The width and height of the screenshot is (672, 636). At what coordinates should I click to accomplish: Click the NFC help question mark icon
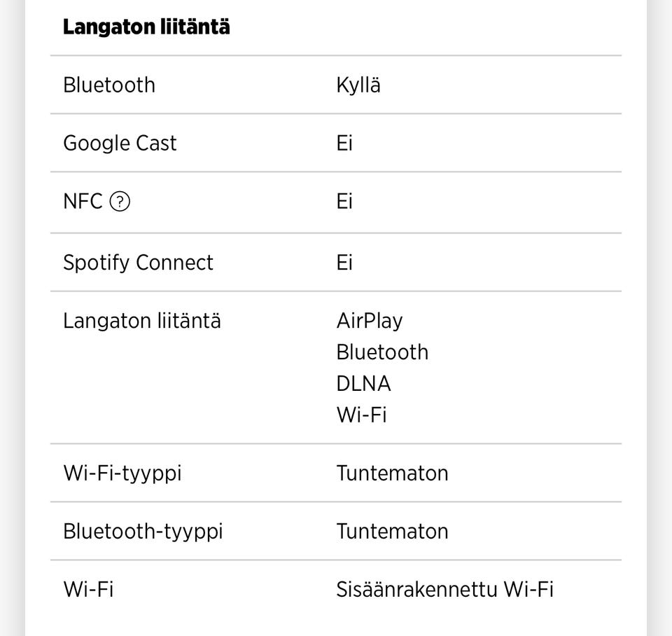pyautogui.click(x=120, y=202)
